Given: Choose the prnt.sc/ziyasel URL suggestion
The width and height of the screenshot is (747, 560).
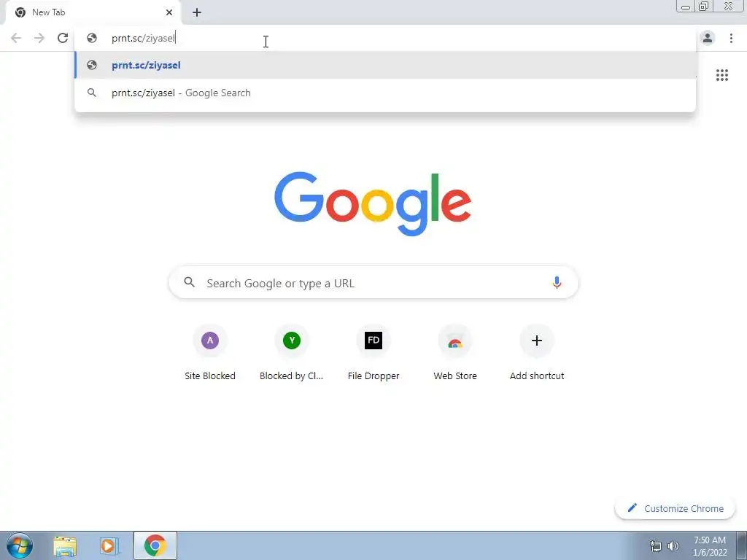Looking at the screenshot, I should pyautogui.click(x=385, y=65).
